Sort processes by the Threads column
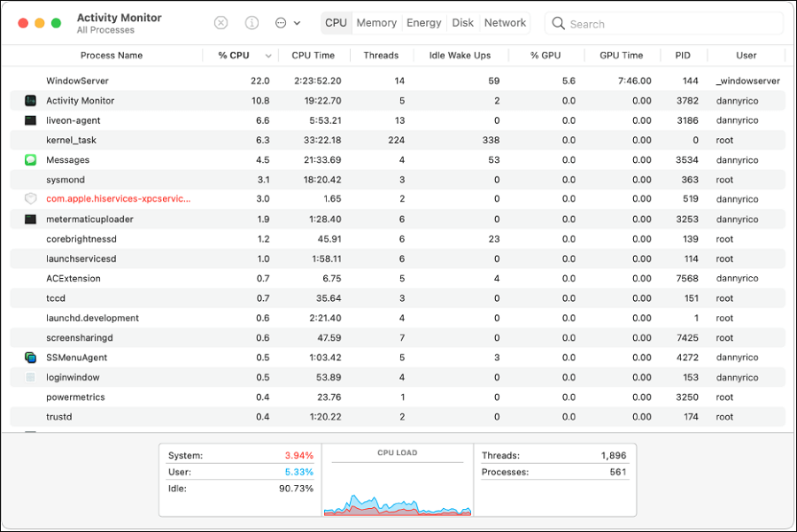797x532 pixels. coord(381,55)
